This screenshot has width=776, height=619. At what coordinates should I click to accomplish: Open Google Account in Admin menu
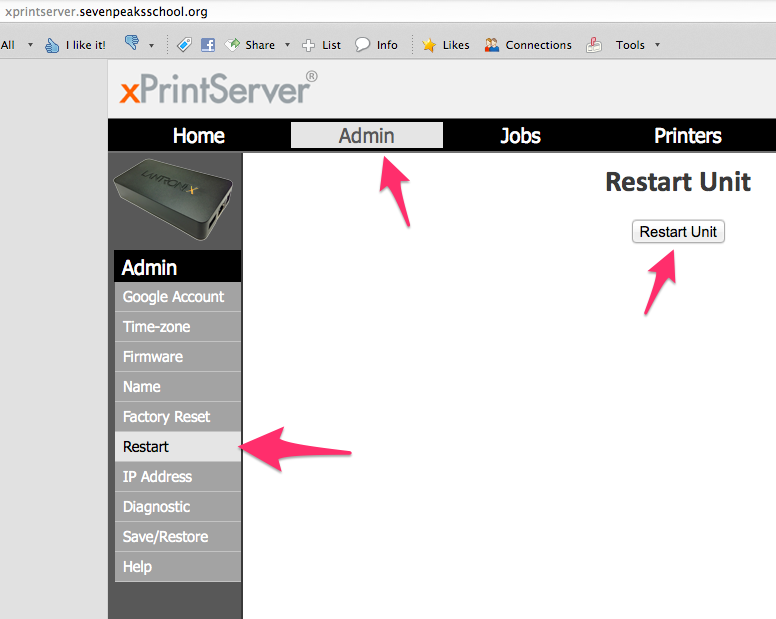pyautogui.click(x=178, y=297)
